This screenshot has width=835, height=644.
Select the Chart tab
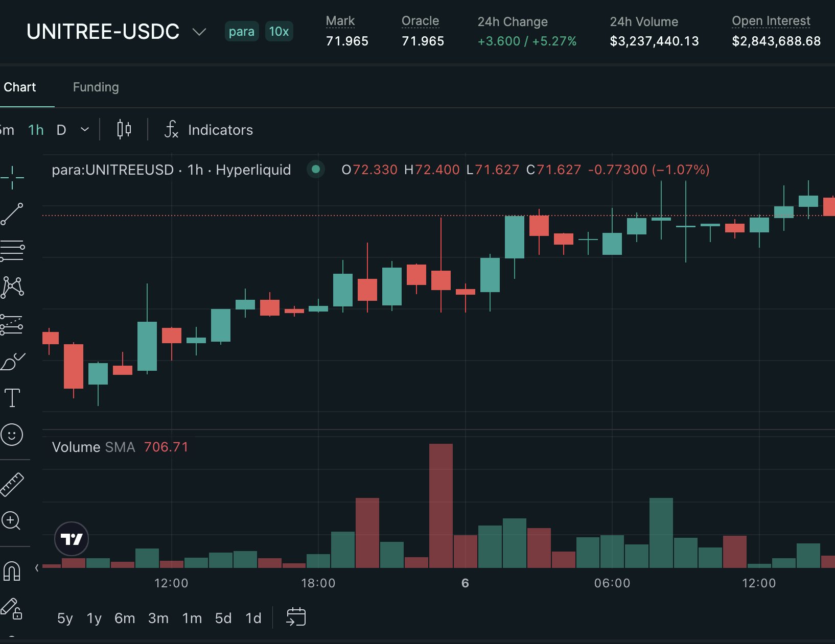(x=20, y=87)
